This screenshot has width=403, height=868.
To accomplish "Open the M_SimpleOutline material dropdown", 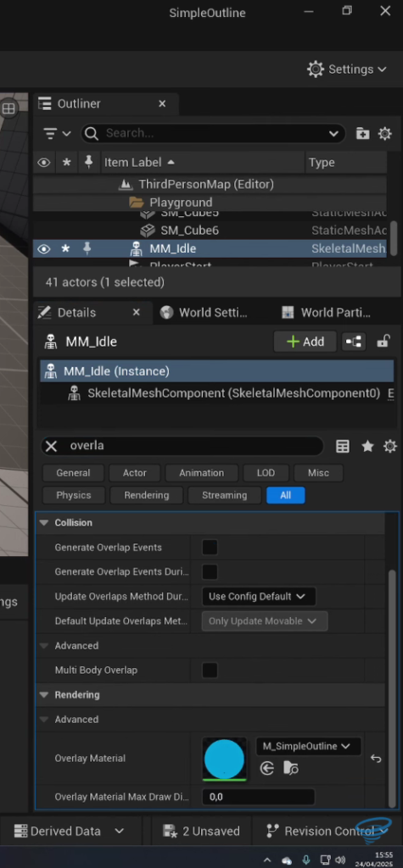I will [x=308, y=746].
